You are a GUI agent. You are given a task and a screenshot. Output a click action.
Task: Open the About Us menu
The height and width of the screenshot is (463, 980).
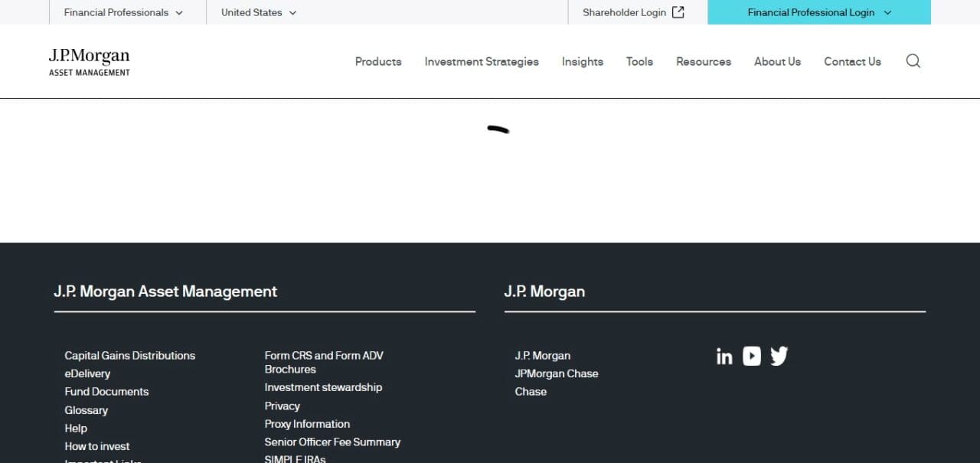777,61
